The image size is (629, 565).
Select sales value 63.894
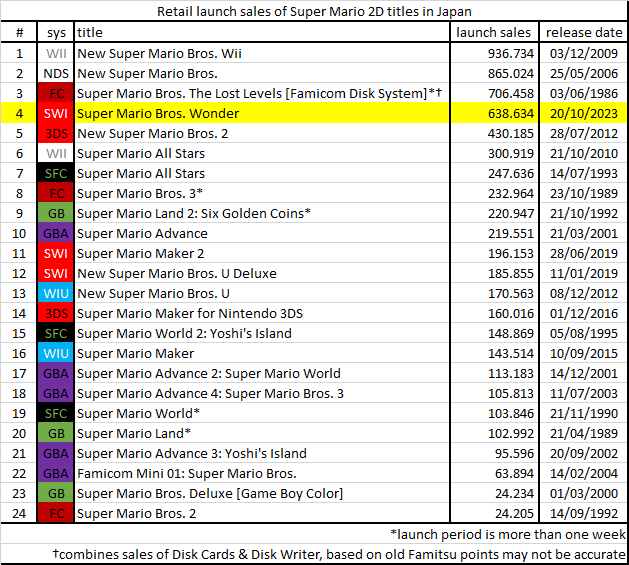pyautogui.click(x=514, y=474)
